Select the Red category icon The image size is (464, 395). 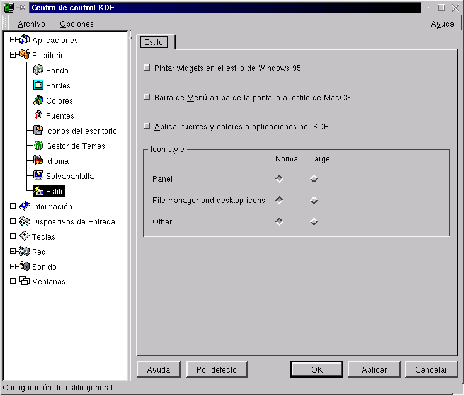coord(24,251)
